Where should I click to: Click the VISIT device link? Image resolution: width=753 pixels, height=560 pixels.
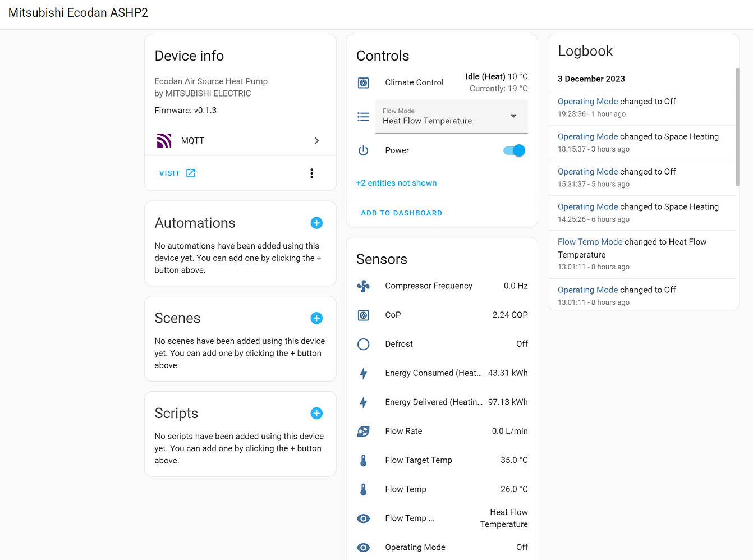[x=177, y=173]
